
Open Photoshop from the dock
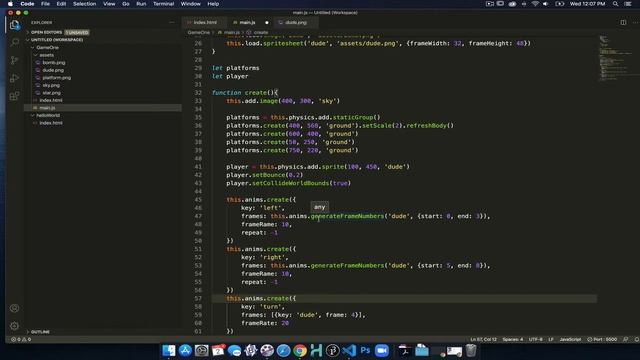coord(365,351)
